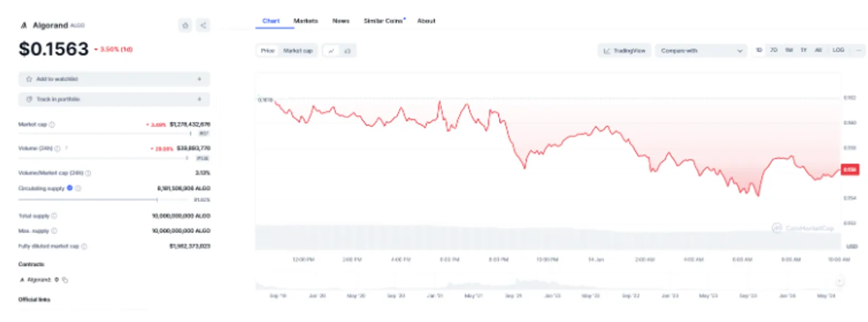Click the Add to watchlist button
The height and width of the screenshot is (322, 868).
click(x=114, y=79)
